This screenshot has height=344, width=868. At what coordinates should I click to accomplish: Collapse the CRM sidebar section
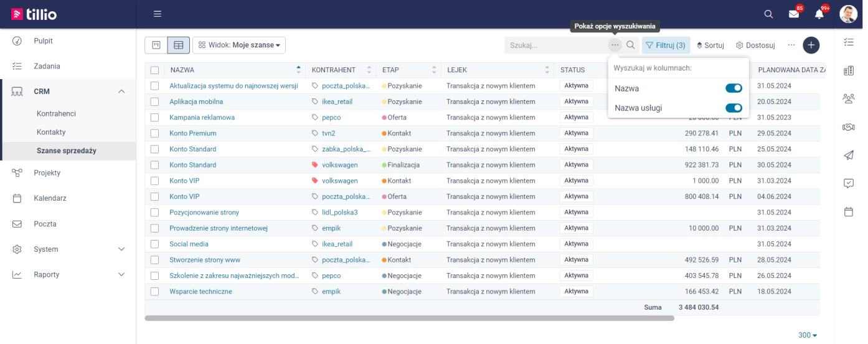121,92
